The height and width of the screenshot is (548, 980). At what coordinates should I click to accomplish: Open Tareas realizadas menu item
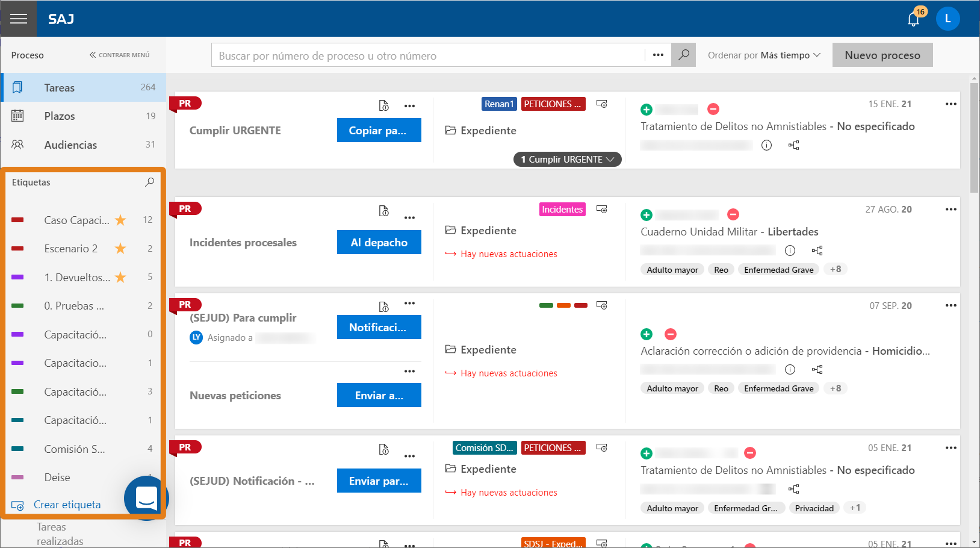pos(60,534)
